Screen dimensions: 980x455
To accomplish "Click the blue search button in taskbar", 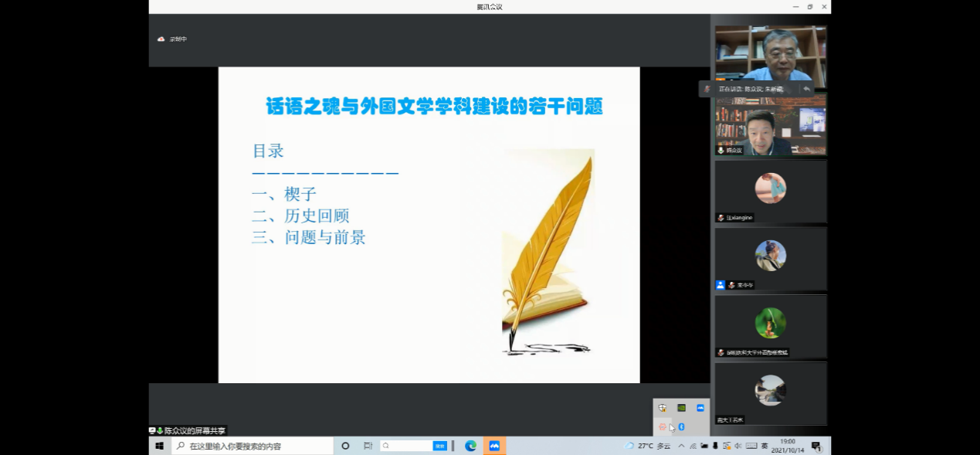I will [x=439, y=446].
